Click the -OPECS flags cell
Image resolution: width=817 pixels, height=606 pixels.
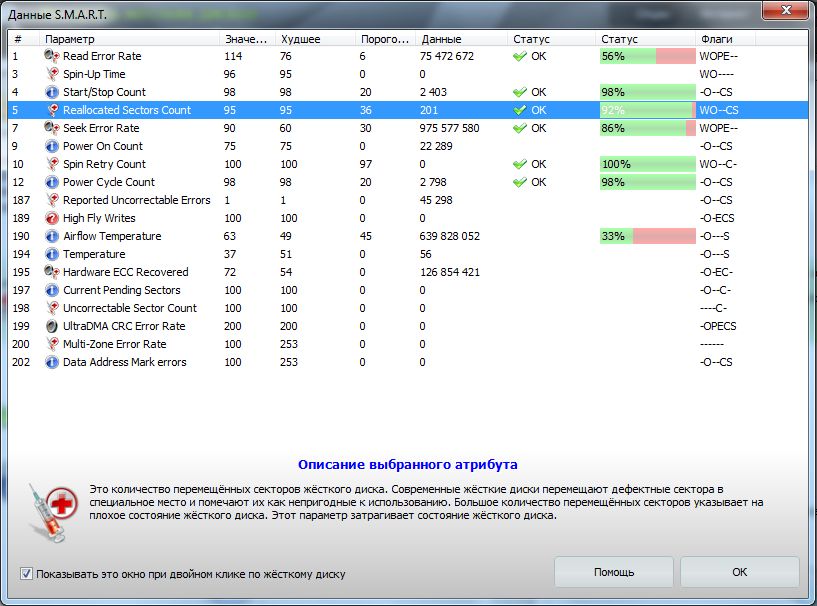coord(717,326)
